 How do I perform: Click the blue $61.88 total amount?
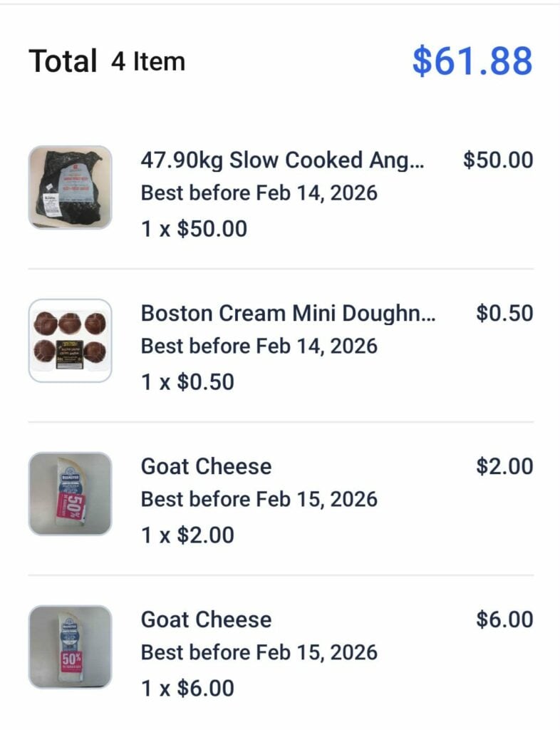pos(472,61)
